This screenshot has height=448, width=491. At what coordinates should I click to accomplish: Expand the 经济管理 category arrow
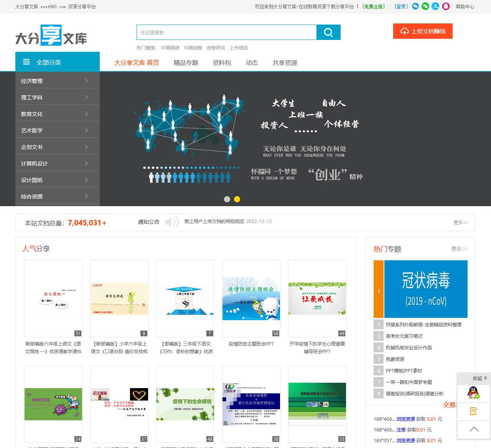[x=86, y=81]
